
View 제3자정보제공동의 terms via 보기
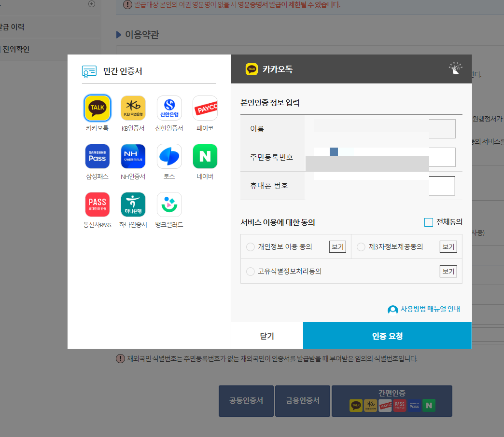tap(448, 246)
